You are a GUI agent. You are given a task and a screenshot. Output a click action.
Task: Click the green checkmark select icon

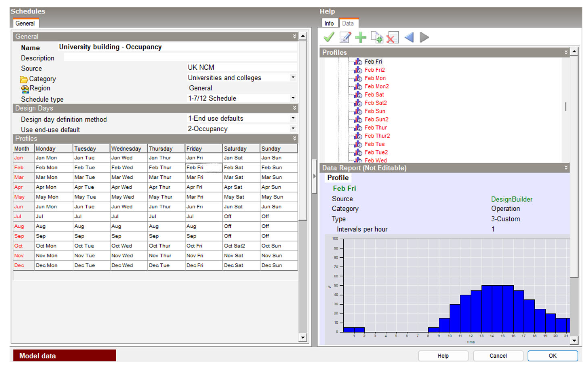coord(328,37)
